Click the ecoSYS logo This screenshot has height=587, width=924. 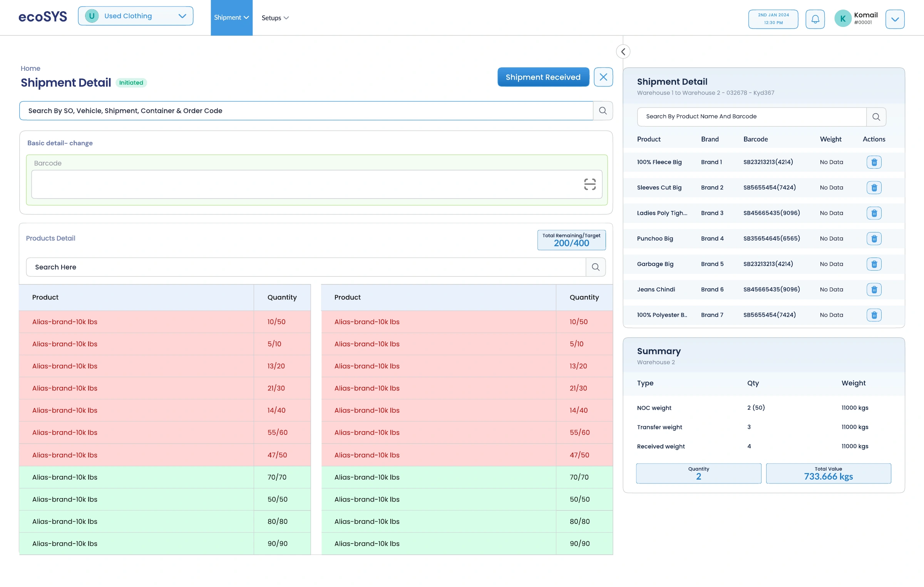43,17
